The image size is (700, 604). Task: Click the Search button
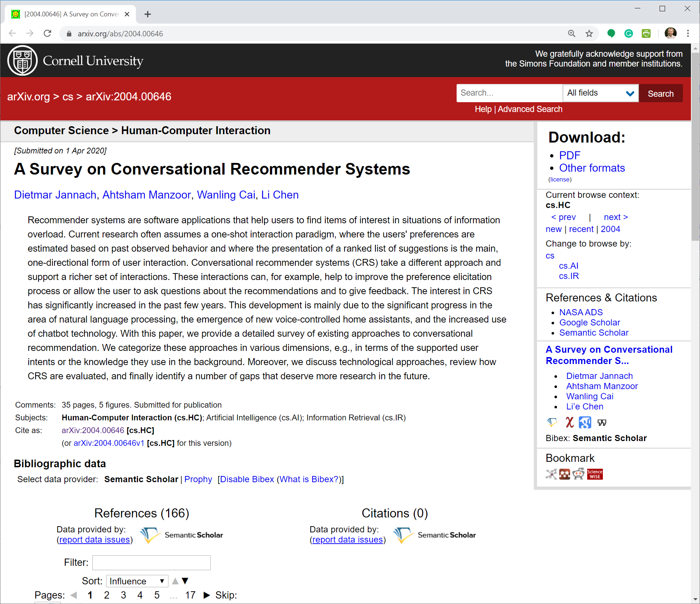661,93
